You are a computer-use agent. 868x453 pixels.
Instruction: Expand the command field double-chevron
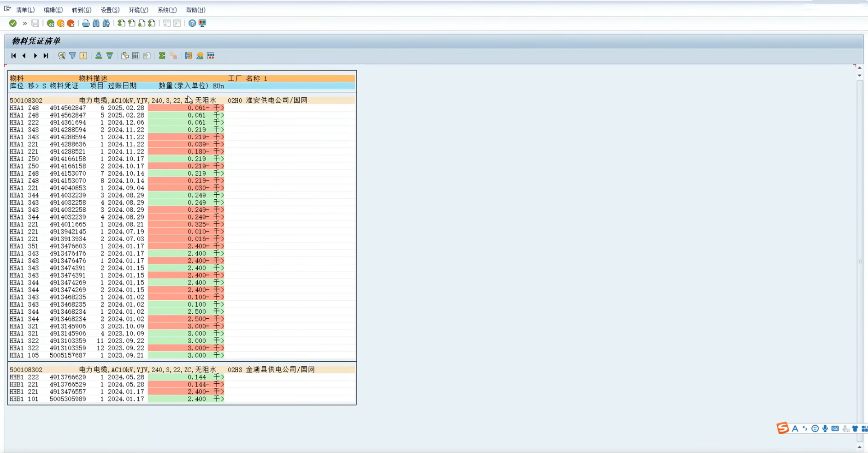[x=24, y=23]
